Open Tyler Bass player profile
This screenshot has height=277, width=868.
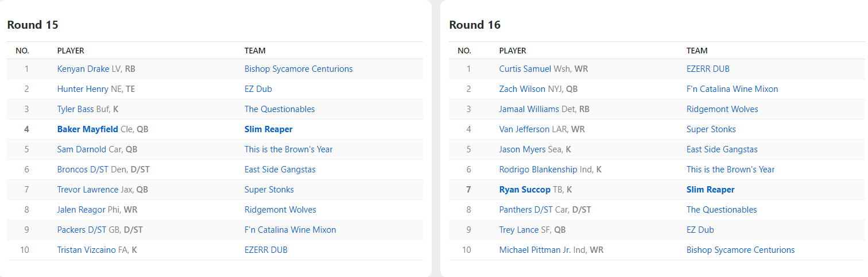76,109
